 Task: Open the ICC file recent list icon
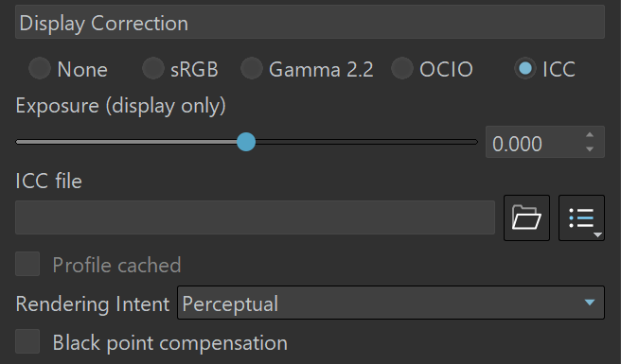[x=581, y=217]
